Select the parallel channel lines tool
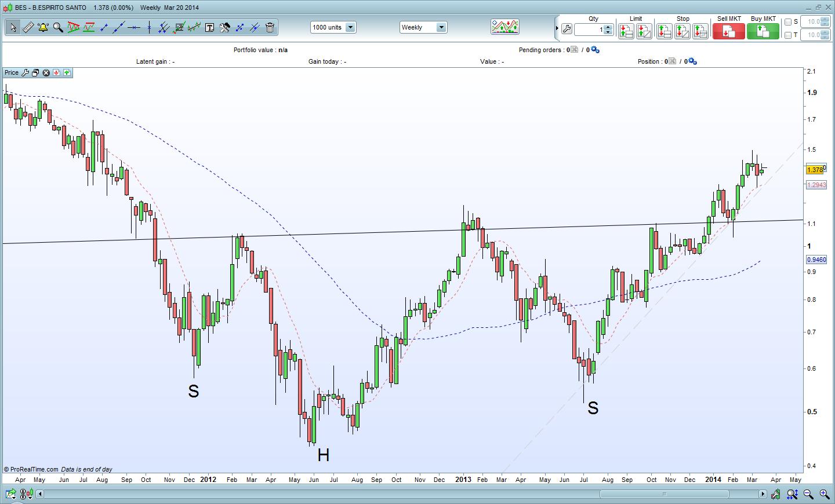Image resolution: width=835 pixels, height=504 pixels. [164, 27]
